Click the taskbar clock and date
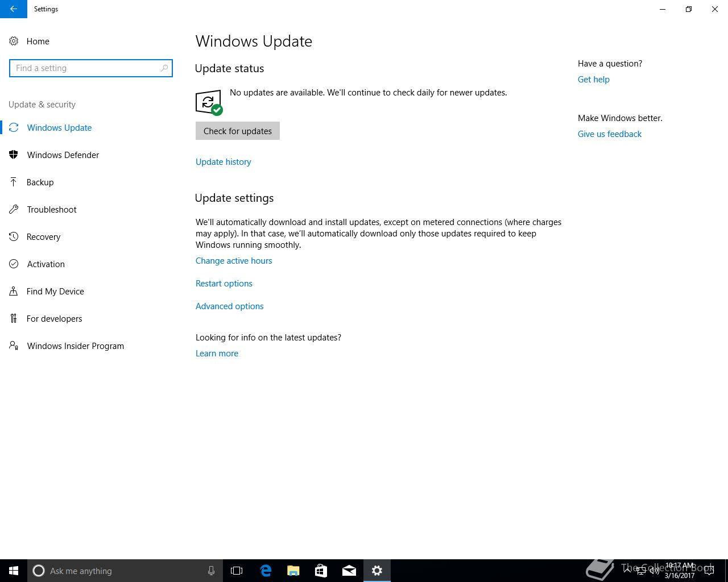The height and width of the screenshot is (582, 728). [x=680, y=571]
